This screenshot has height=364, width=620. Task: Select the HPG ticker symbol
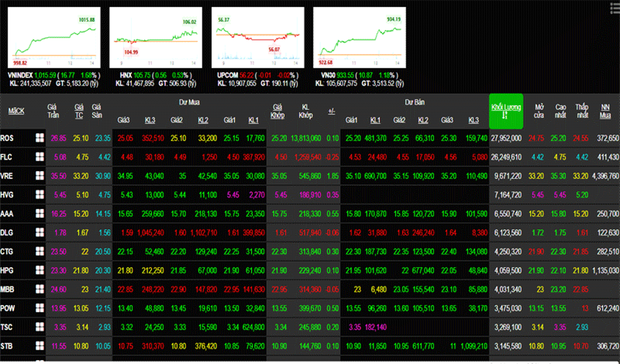(7, 270)
